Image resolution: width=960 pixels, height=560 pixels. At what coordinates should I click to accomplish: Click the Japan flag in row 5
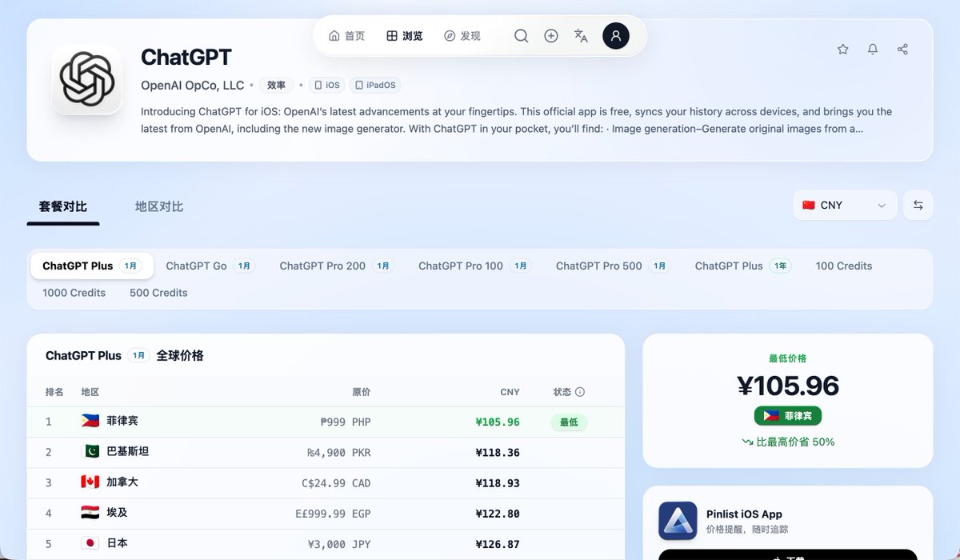pos(90,543)
